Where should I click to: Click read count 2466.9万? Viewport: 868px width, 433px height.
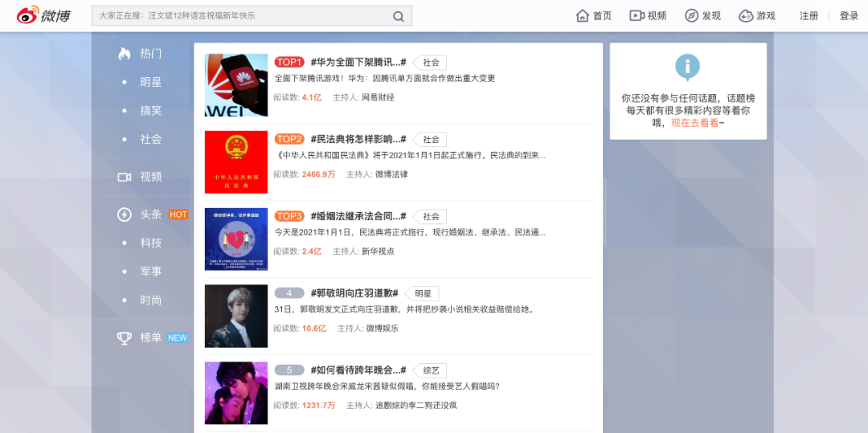pos(319,174)
